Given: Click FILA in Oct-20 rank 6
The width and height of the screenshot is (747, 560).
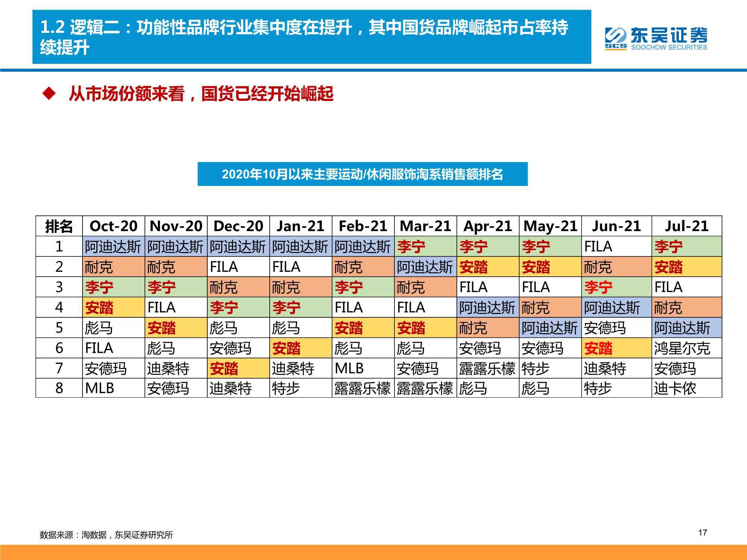Looking at the screenshot, I should click(114, 348).
